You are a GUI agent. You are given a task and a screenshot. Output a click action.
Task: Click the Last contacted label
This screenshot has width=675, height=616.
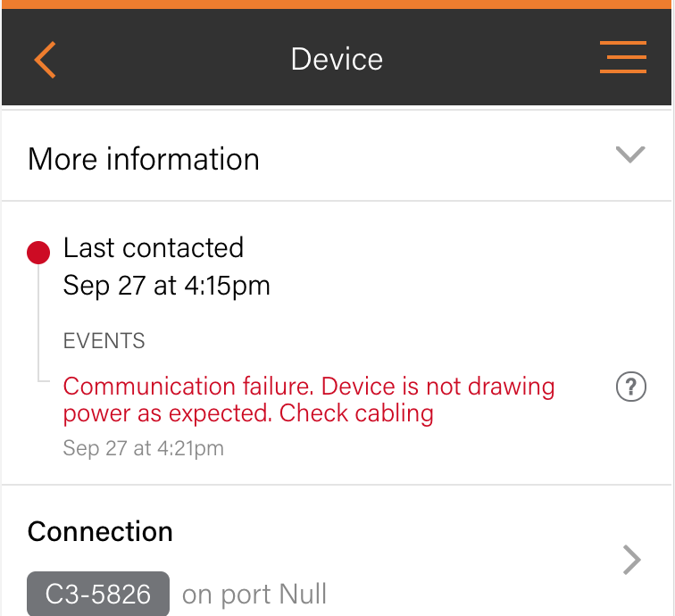click(x=154, y=247)
